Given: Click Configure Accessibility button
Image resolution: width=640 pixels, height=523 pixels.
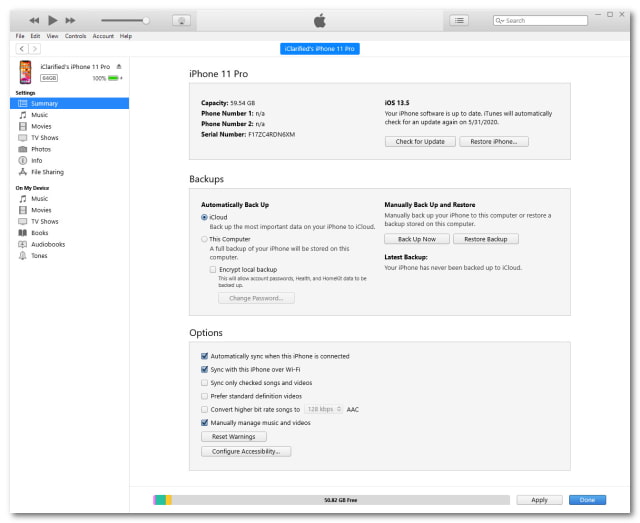Looking at the screenshot, I should coord(246,452).
